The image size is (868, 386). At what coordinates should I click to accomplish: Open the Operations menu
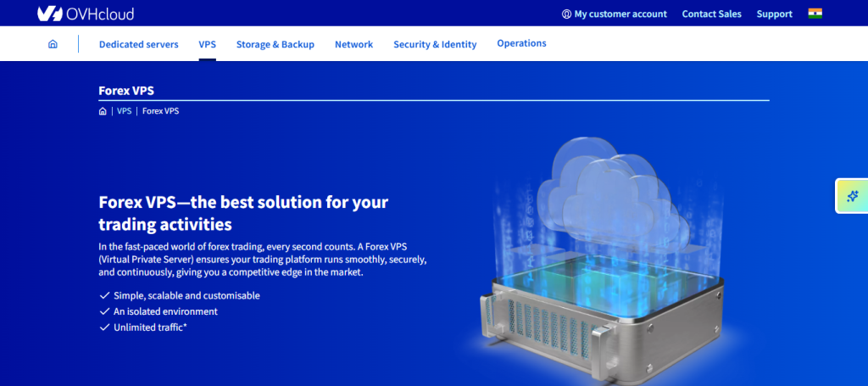click(521, 43)
